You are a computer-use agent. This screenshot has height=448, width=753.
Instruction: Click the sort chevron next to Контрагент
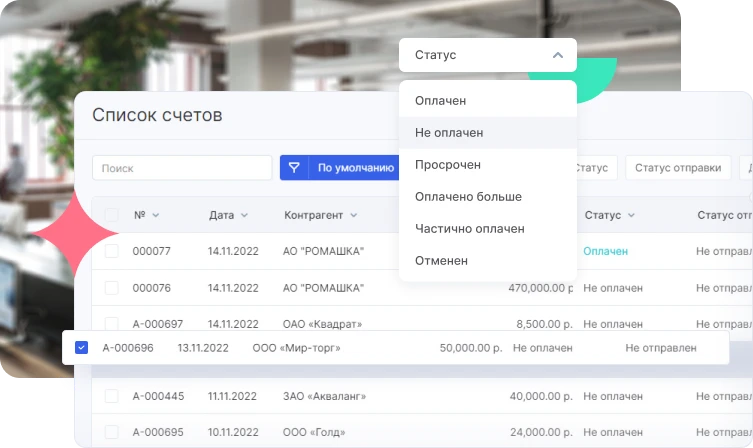[353, 216]
